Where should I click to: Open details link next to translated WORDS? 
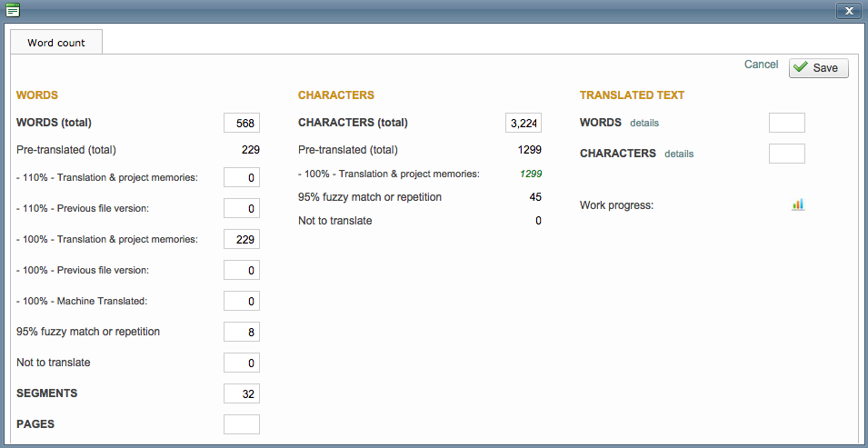pos(644,123)
